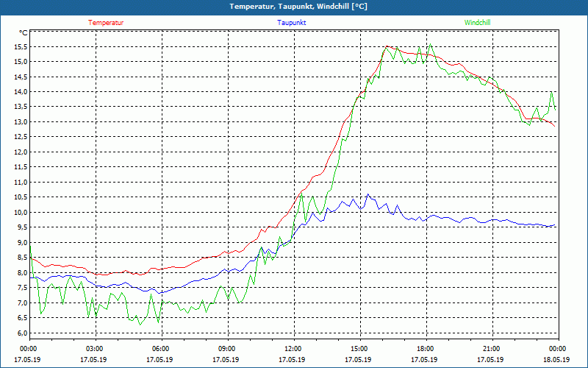This screenshot has width=588, height=368.
Task: Click the '09:00' time label on the x-axis
Action: [x=228, y=349]
